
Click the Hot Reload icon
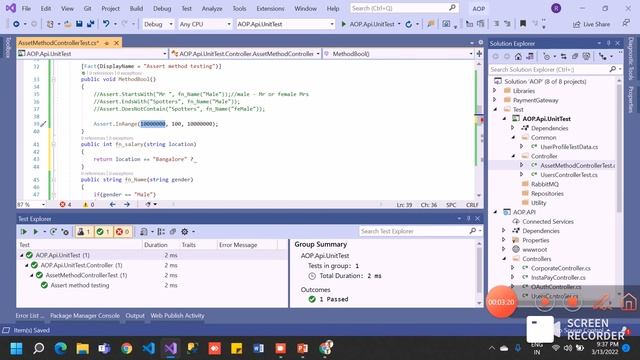pyautogui.click(x=409, y=24)
